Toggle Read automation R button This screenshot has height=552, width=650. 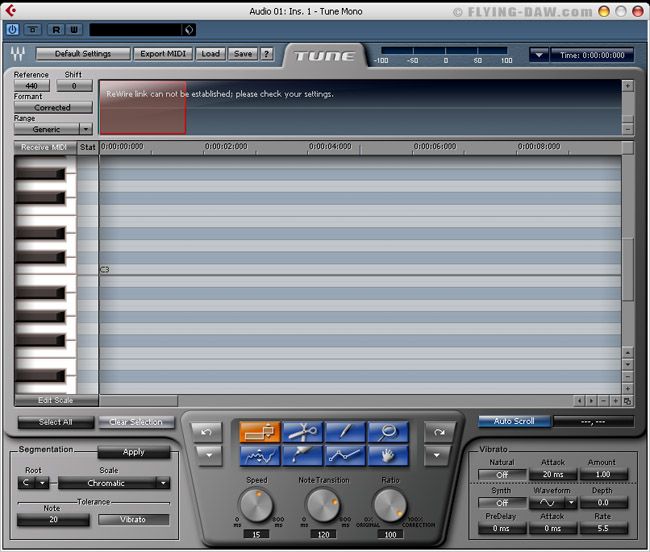(56, 29)
